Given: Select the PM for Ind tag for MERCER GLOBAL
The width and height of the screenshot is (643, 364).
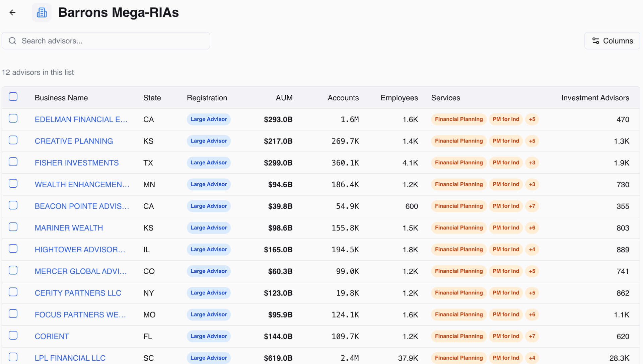Looking at the screenshot, I should [x=506, y=271].
